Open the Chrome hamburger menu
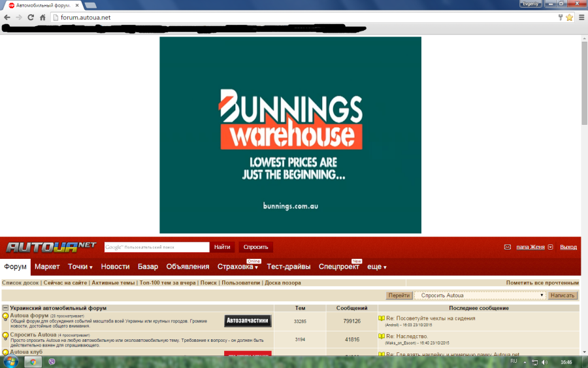The width and height of the screenshot is (588, 368). pyautogui.click(x=580, y=17)
